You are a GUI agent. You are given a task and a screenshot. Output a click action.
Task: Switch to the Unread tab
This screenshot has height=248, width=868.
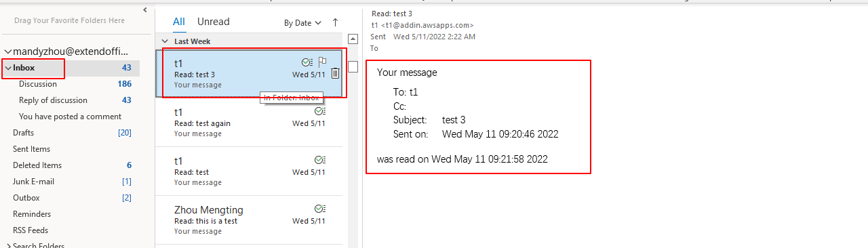pyautogui.click(x=214, y=22)
